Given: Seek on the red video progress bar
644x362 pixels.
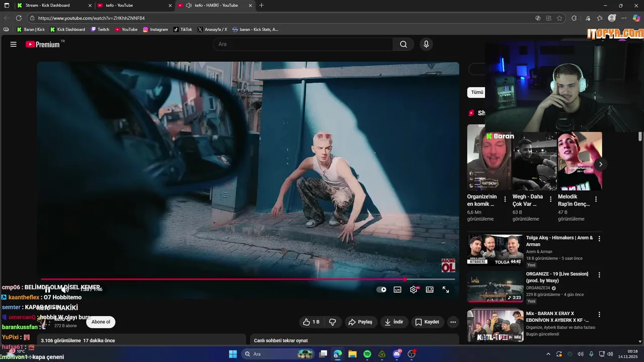Looking at the screenshot, I should 248,279.
